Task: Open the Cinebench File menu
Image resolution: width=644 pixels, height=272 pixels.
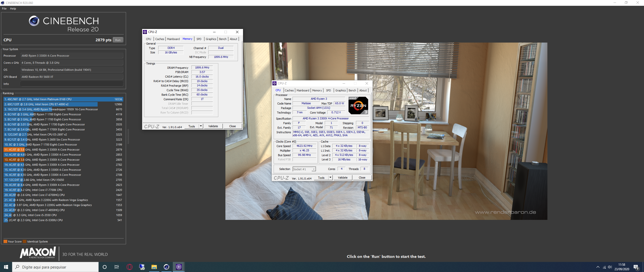Action: pyautogui.click(x=4, y=9)
